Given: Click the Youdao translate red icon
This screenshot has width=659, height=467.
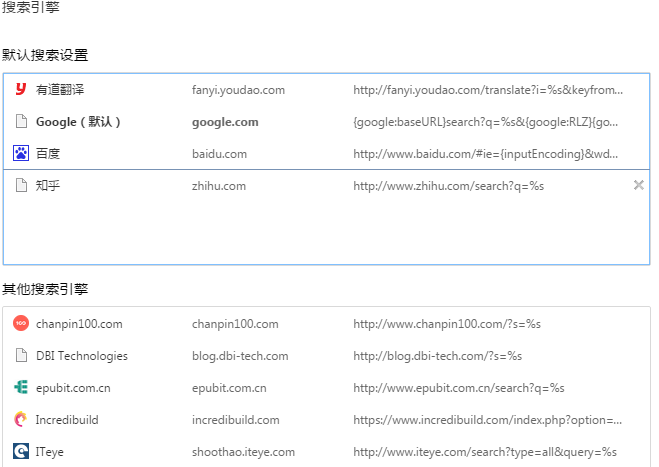Looking at the screenshot, I should [21, 89].
